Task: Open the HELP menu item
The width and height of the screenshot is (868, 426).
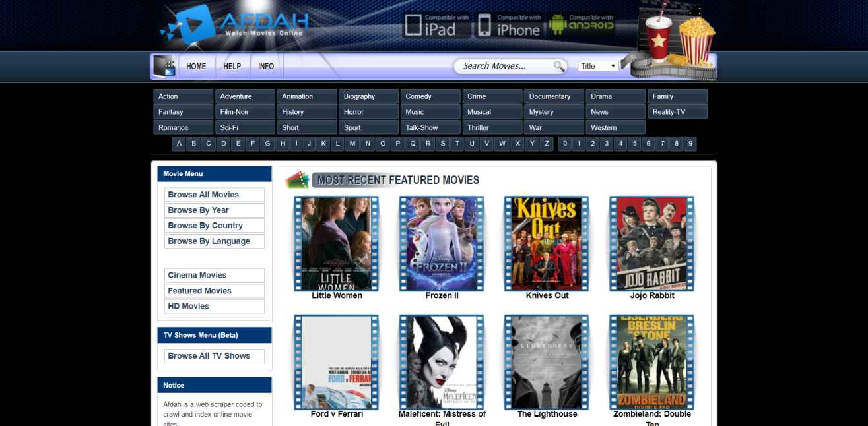Action: [232, 66]
